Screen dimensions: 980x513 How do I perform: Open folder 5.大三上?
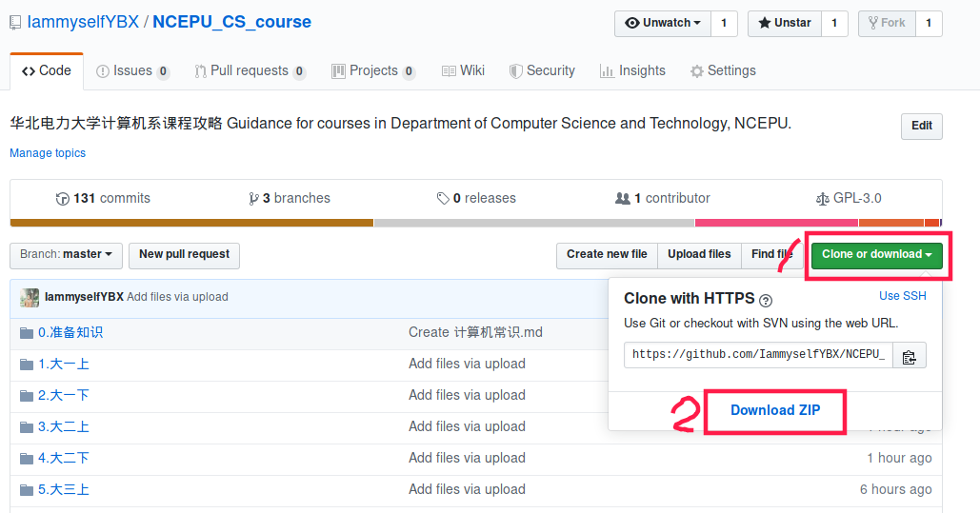[64, 490]
